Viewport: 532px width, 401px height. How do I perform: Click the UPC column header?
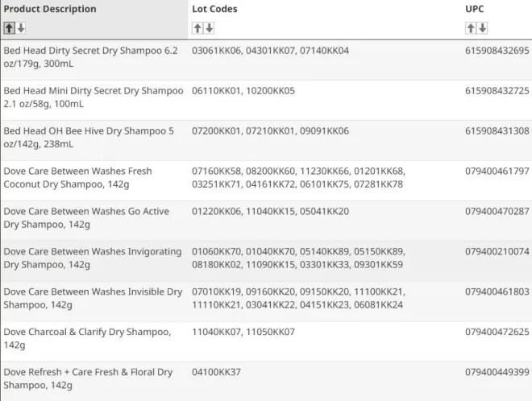[474, 9]
